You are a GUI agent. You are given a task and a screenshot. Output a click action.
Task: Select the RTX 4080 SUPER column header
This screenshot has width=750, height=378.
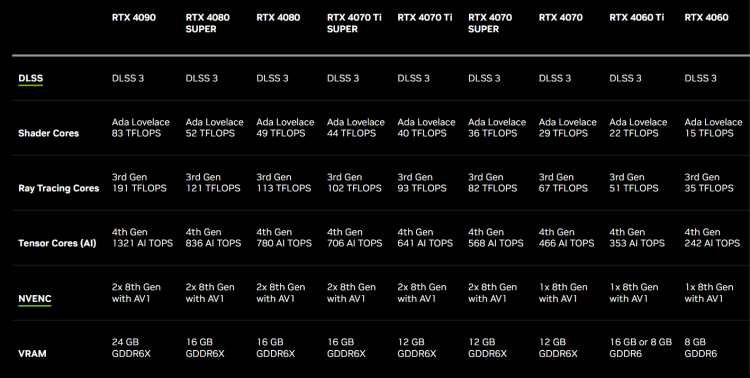208,23
